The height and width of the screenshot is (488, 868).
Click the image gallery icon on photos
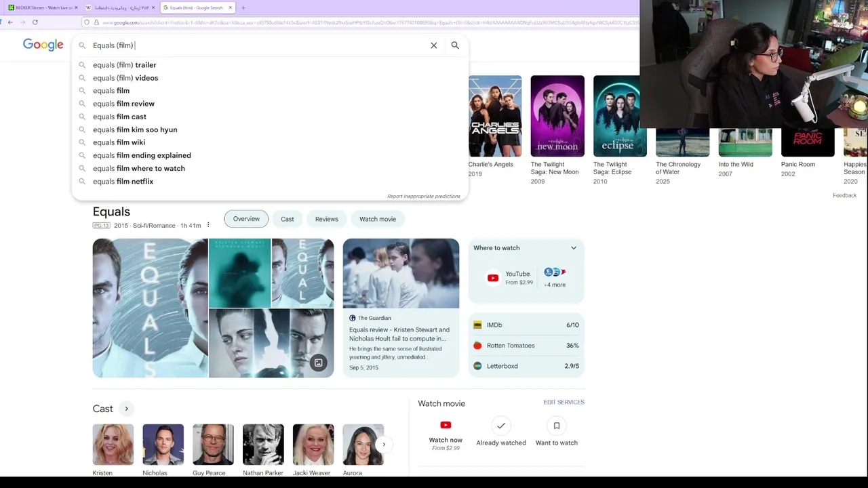point(319,363)
